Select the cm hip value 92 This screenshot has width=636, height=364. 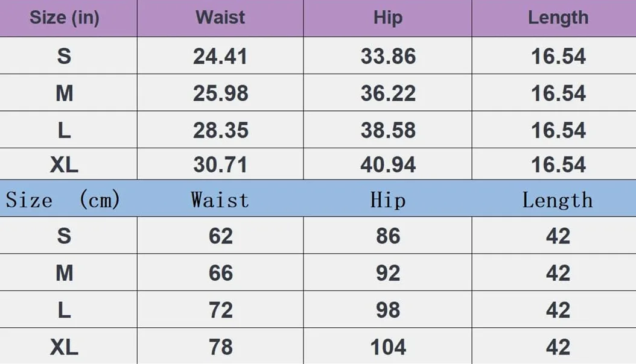coord(388,273)
